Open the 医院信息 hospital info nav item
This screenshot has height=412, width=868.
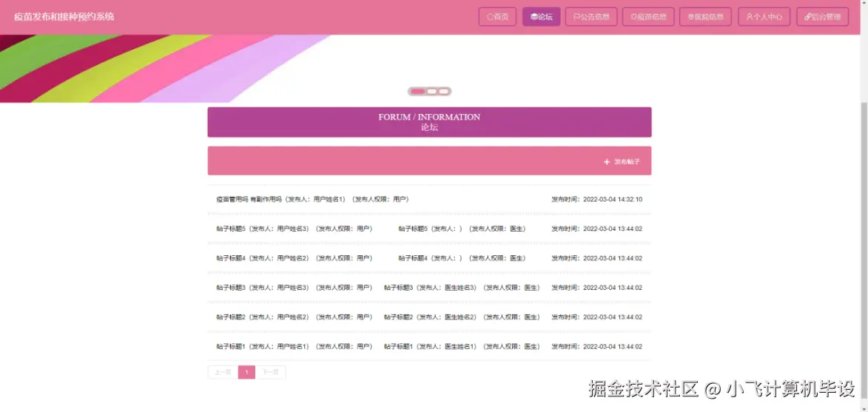coord(706,16)
